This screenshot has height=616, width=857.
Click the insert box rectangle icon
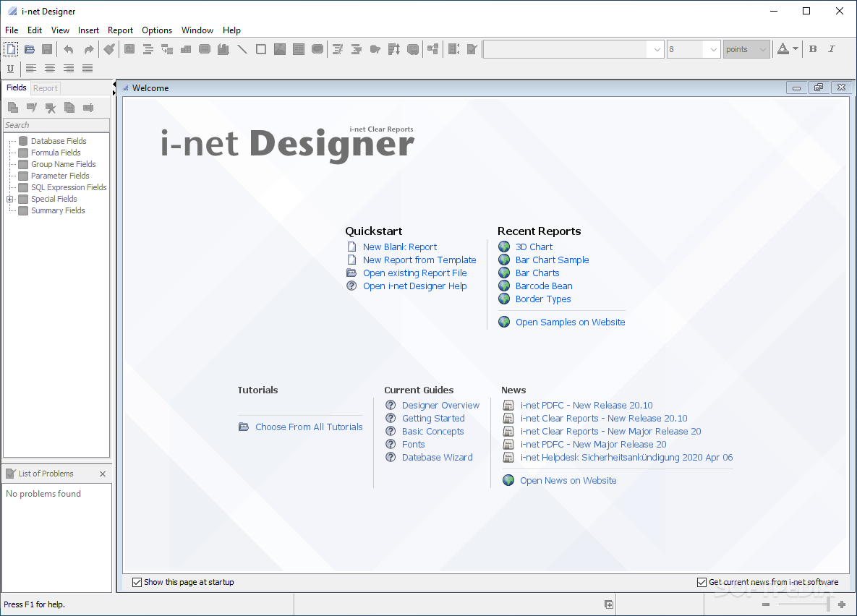pyautogui.click(x=260, y=49)
